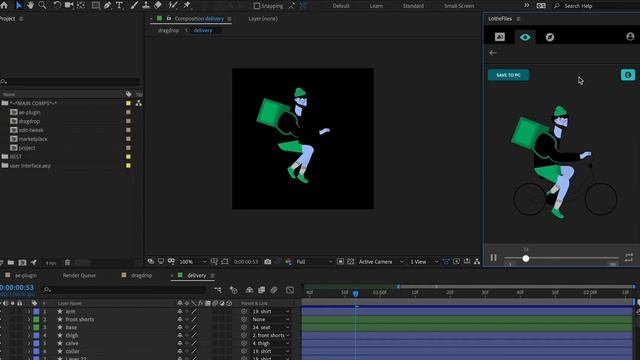This screenshot has height=360, width=640.
Task: Click the current time indicator in timeline
Action: pos(356,293)
